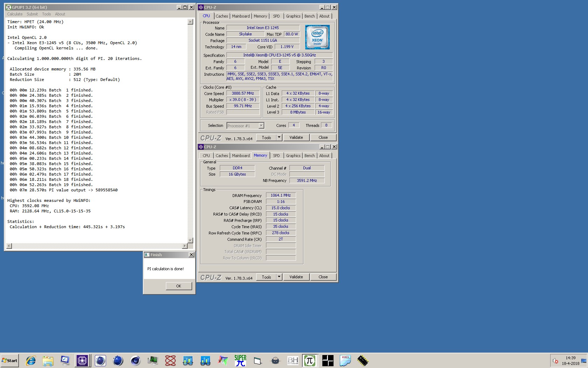This screenshot has height=368, width=588.
Task: Click GPUPI vertical scrollbar down arrow
Action: tap(190, 240)
